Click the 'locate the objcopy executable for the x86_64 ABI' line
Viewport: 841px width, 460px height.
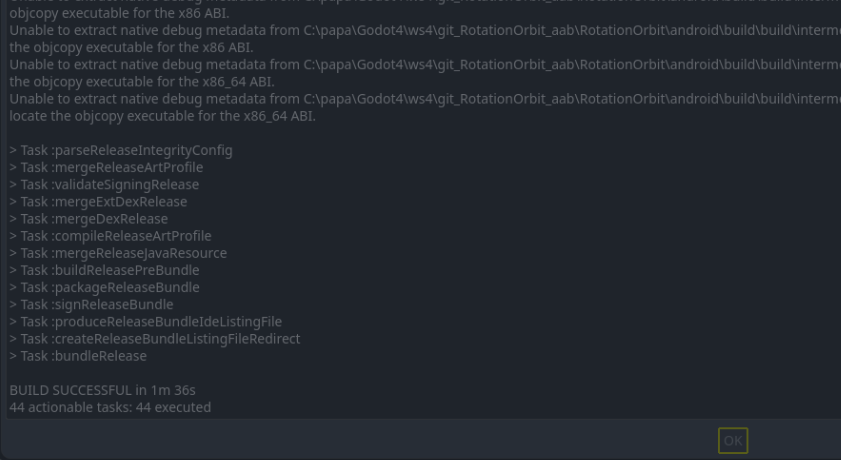click(162, 116)
